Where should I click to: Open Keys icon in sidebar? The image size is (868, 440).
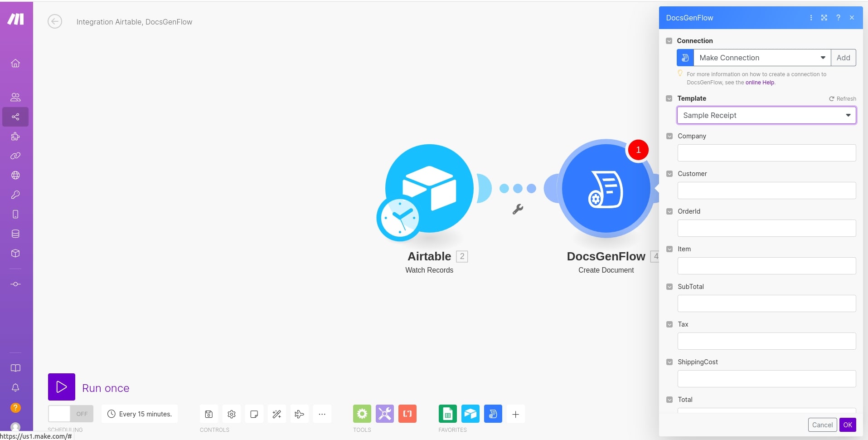click(x=15, y=195)
